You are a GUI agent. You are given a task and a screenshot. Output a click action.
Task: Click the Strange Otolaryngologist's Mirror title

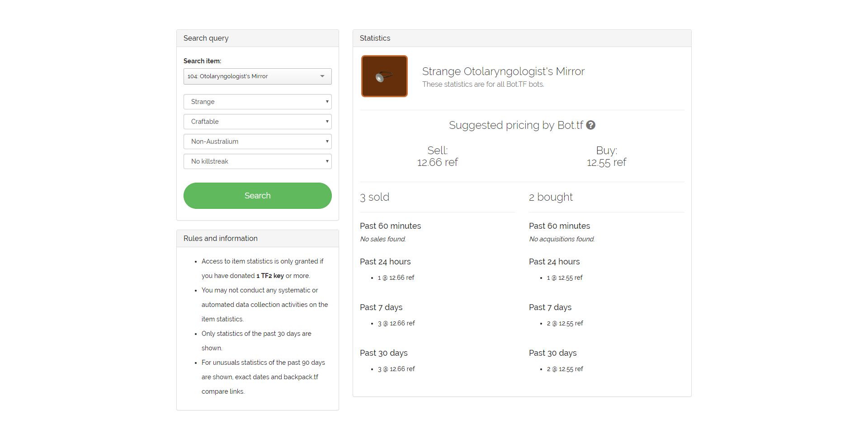(503, 71)
